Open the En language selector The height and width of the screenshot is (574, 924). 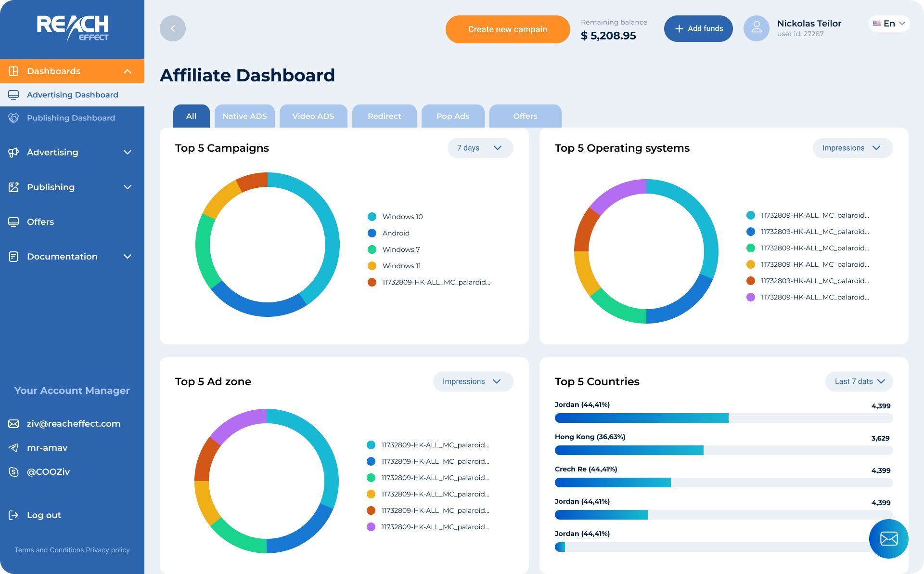889,24
